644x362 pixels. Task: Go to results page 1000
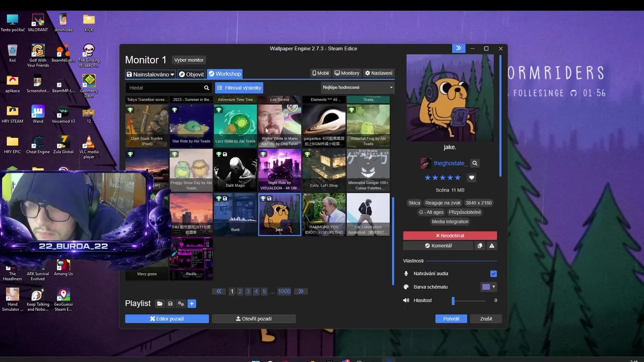(x=284, y=291)
